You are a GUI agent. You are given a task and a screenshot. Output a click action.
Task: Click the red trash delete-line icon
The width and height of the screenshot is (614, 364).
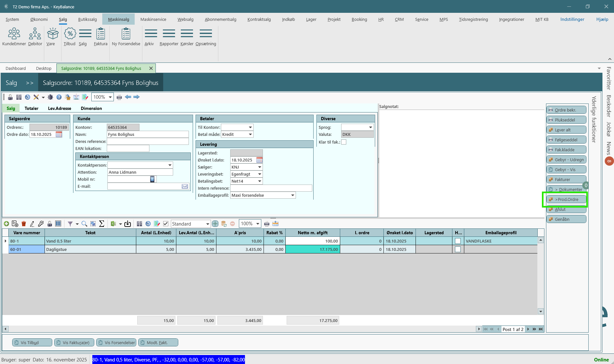[24, 224]
